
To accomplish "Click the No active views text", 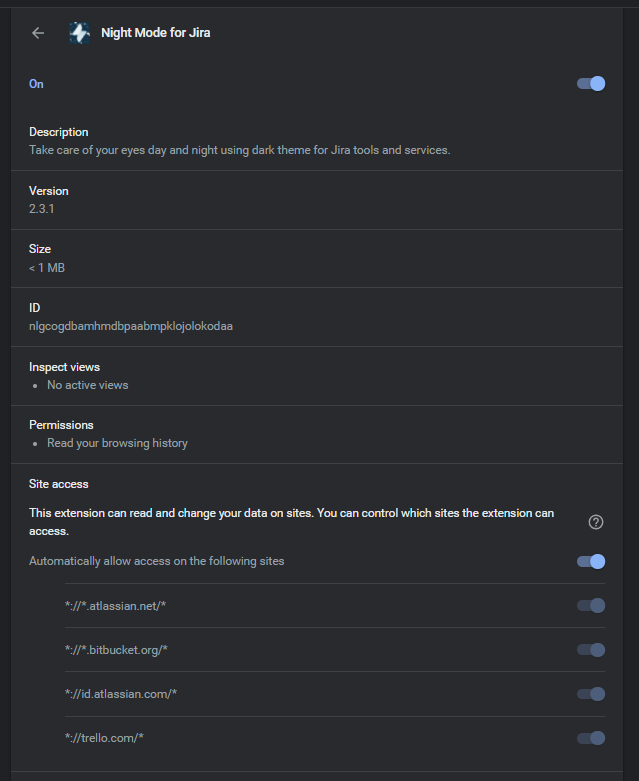I will click(88, 385).
